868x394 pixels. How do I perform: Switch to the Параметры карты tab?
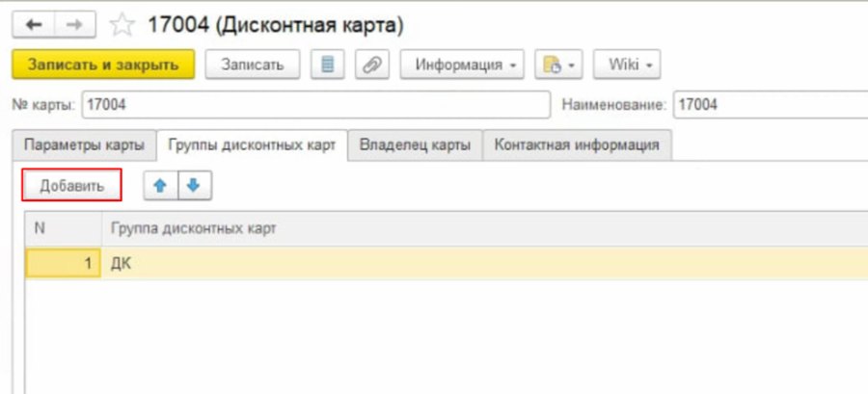pyautogui.click(x=85, y=145)
